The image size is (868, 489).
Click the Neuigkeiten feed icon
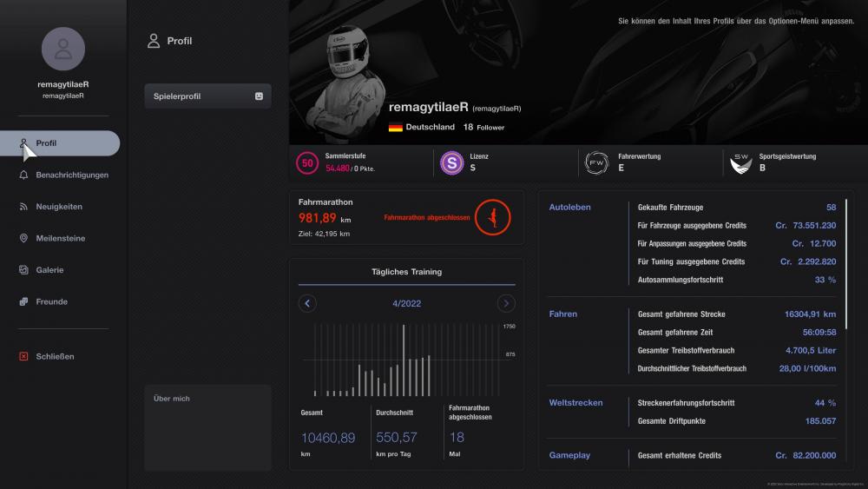pos(24,207)
